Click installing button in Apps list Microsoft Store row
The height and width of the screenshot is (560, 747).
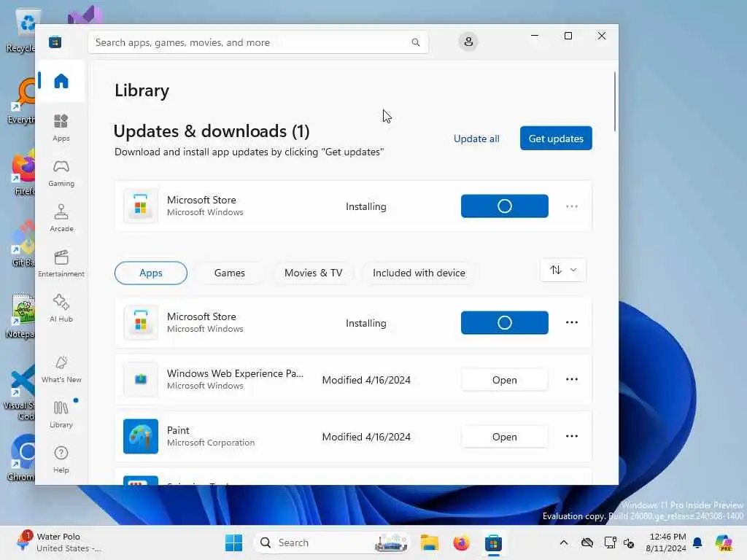tap(505, 323)
